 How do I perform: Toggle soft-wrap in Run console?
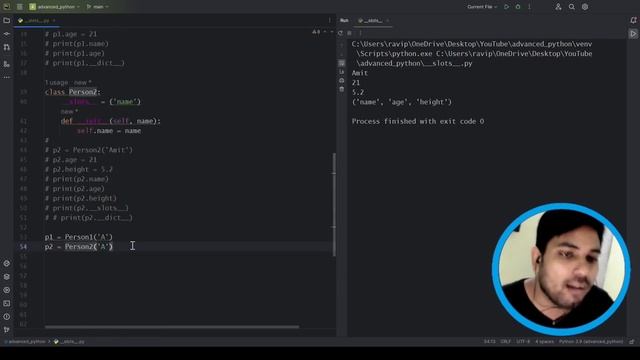(x=342, y=63)
